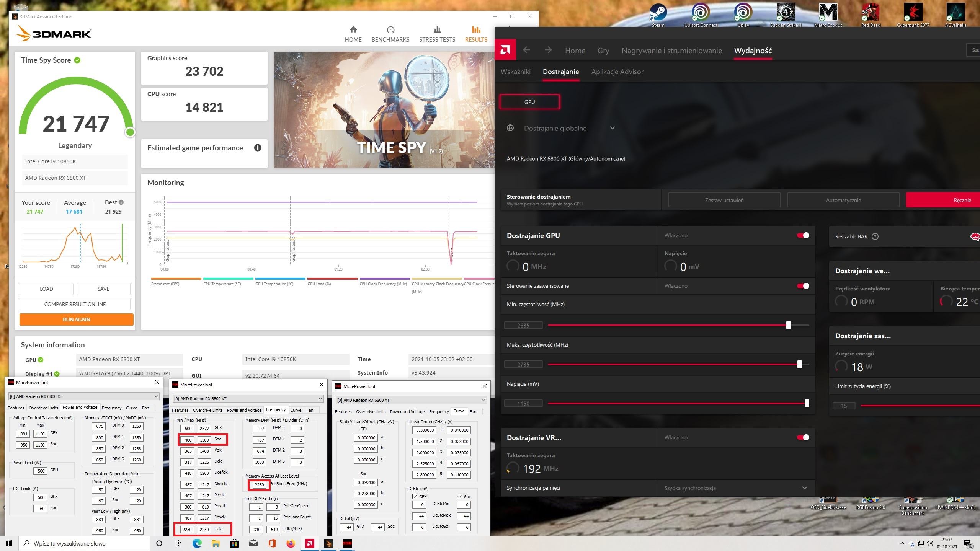Switch to the Wskaźniki tab
Image resolution: width=980 pixels, height=551 pixels.
coord(515,72)
